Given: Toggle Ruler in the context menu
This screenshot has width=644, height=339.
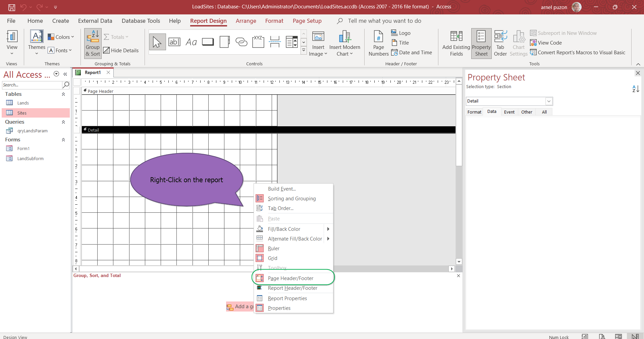Looking at the screenshot, I should click(274, 249).
